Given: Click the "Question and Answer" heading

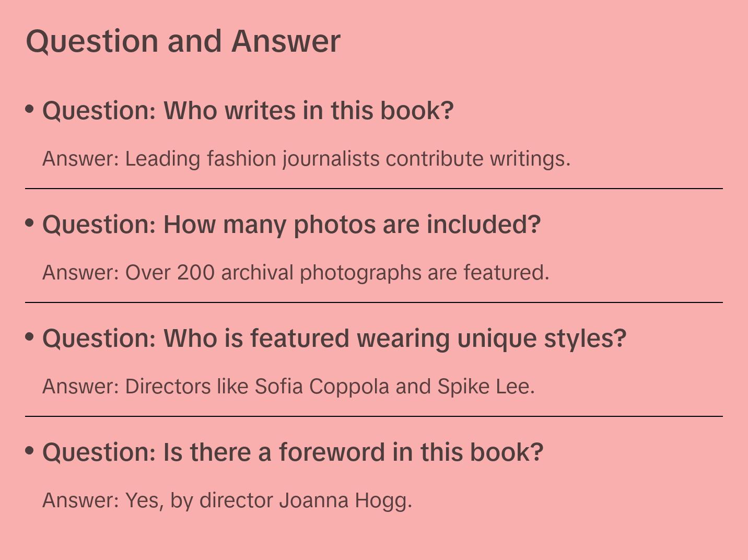Looking at the screenshot, I should [183, 41].
